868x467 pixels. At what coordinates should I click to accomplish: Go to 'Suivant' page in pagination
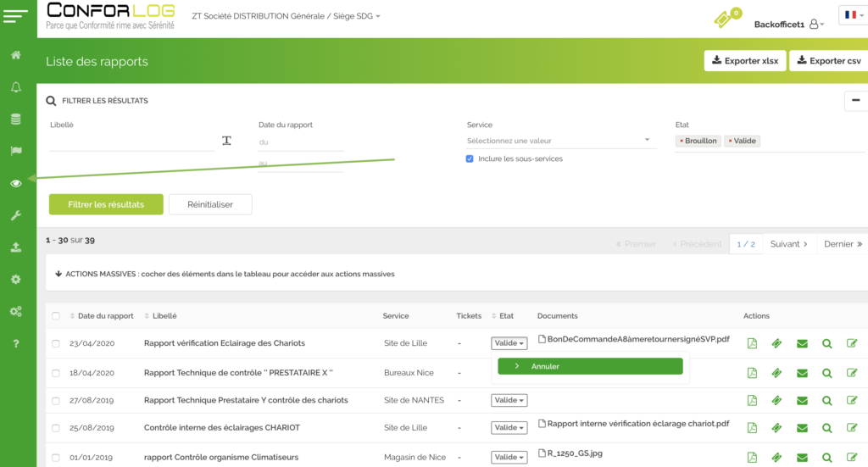[x=788, y=244]
